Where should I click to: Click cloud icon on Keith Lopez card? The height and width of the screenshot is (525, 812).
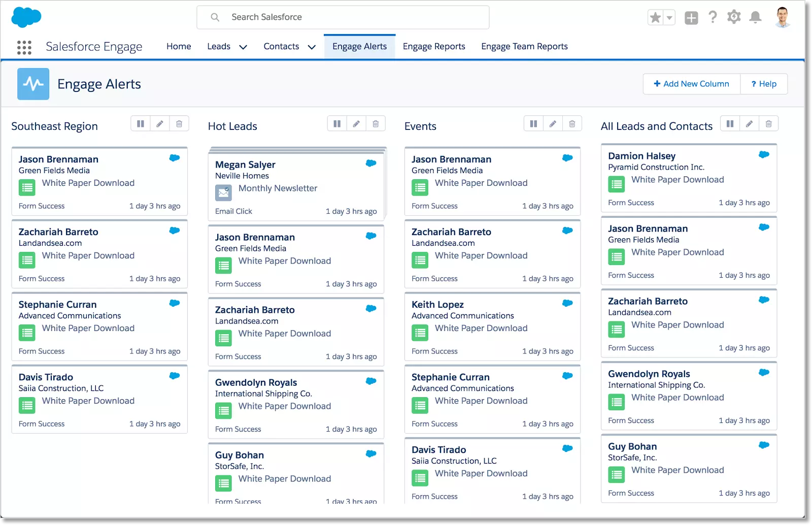pos(567,303)
